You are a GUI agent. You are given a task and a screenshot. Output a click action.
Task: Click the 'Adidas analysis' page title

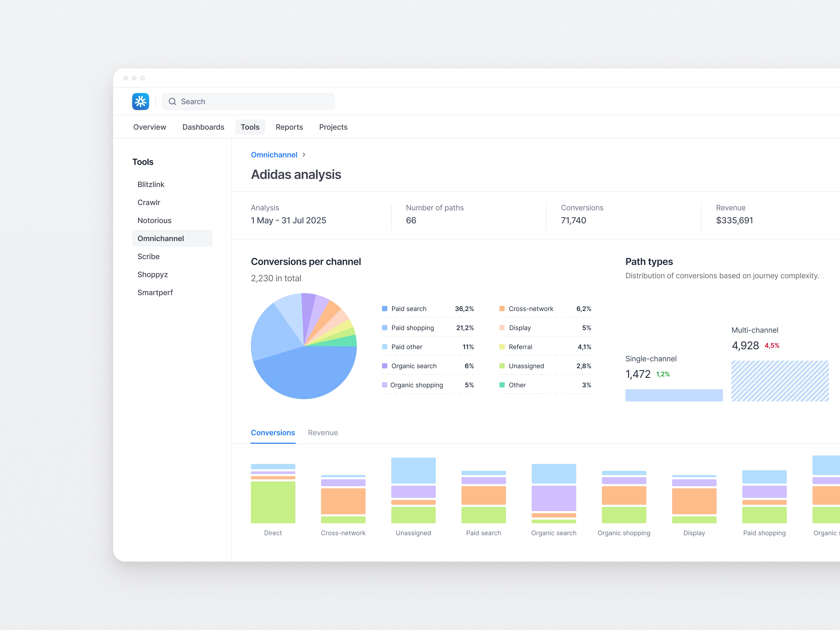point(296,175)
